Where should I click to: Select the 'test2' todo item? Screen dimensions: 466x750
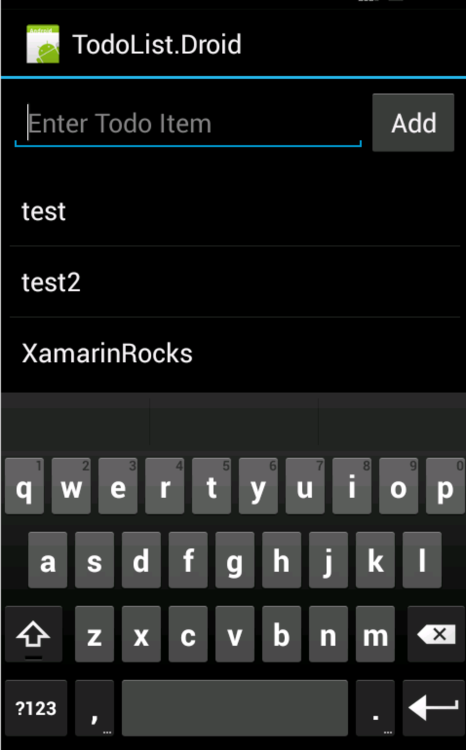[x=235, y=282]
